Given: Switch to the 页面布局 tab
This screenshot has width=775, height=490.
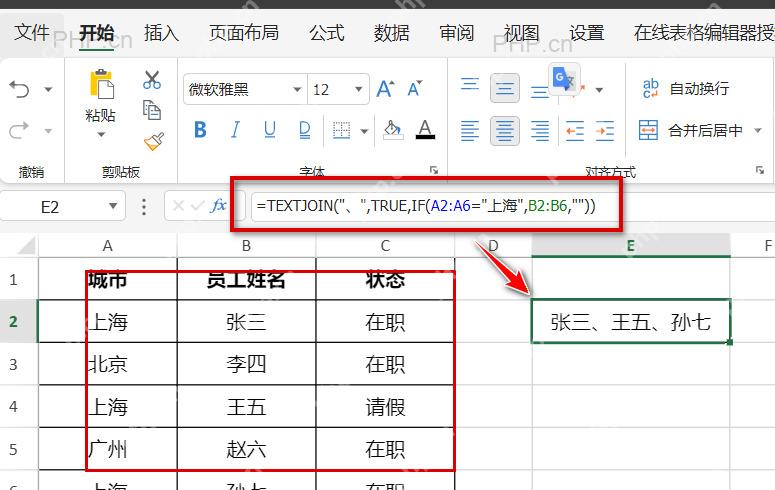Looking at the screenshot, I should [x=244, y=33].
